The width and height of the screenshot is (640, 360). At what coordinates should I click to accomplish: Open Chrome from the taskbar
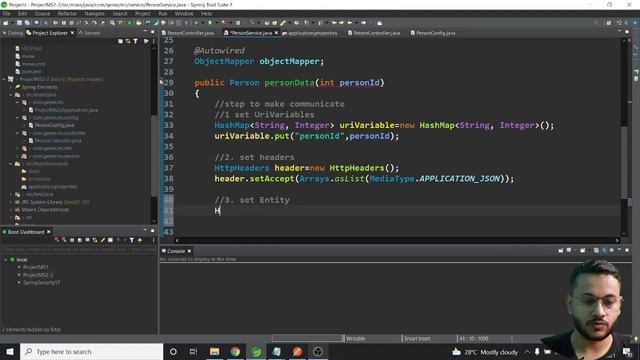pyautogui.click(x=235, y=351)
